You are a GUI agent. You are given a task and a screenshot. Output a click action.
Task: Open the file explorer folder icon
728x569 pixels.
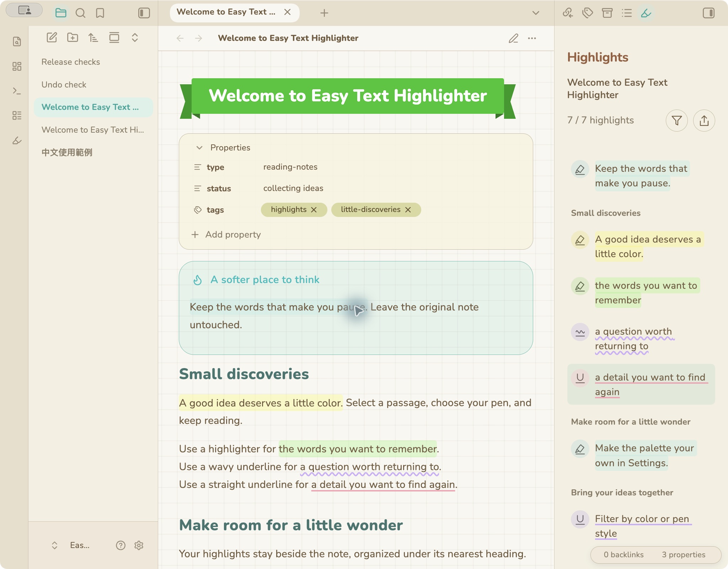tap(61, 13)
